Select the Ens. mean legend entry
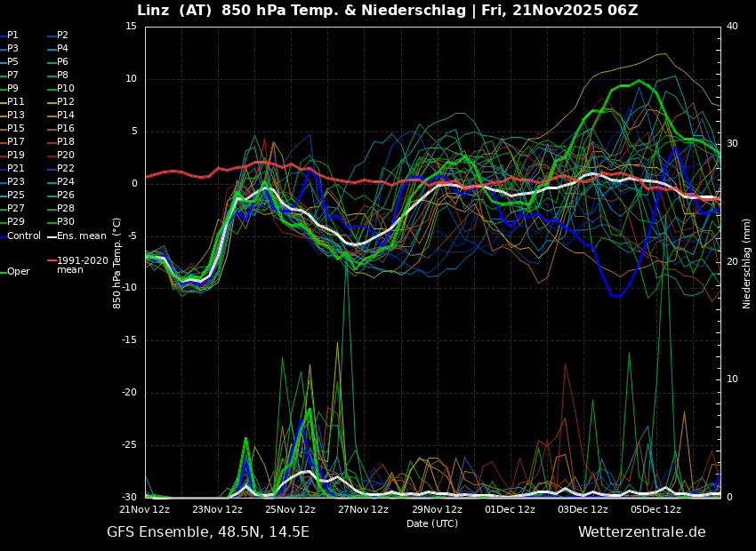756x551 pixels. click(x=81, y=236)
